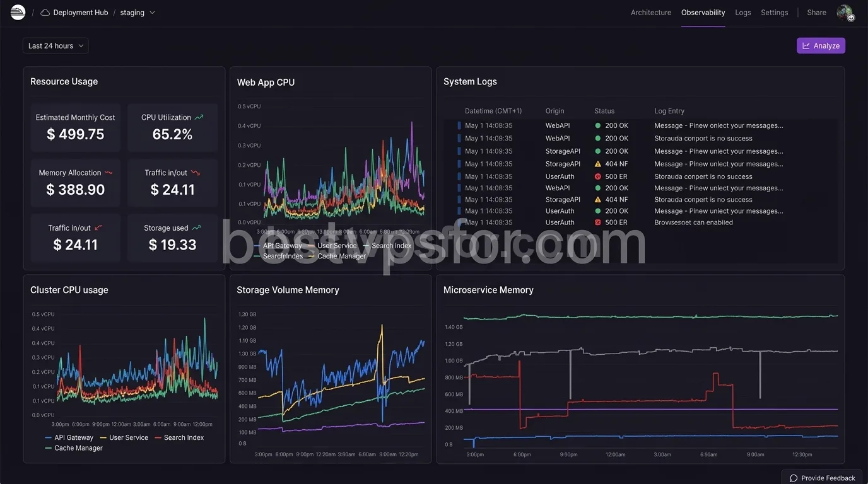This screenshot has height=484, width=868.
Task: Open the user avatar at top right
Action: coord(844,12)
